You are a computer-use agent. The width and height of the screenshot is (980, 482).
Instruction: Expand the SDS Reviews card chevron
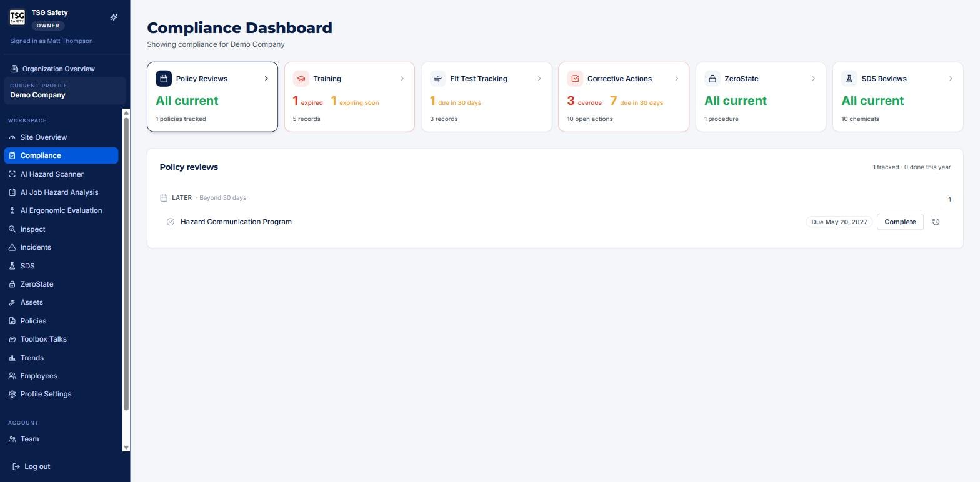pos(951,79)
